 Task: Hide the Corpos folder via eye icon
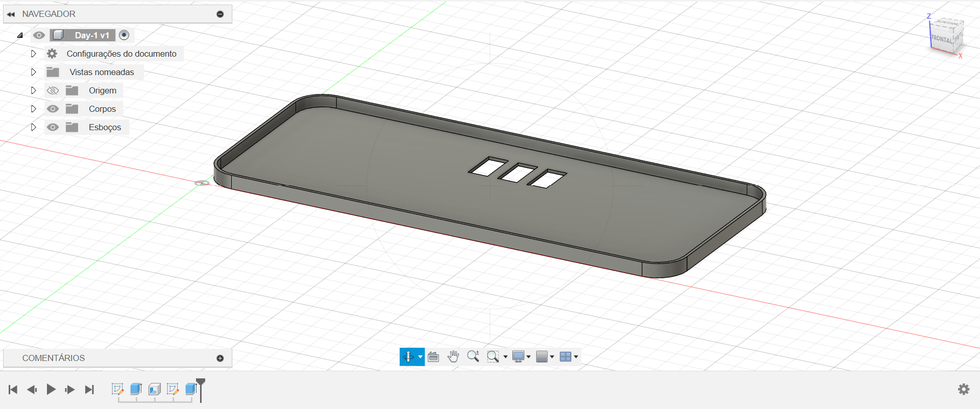coord(53,109)
